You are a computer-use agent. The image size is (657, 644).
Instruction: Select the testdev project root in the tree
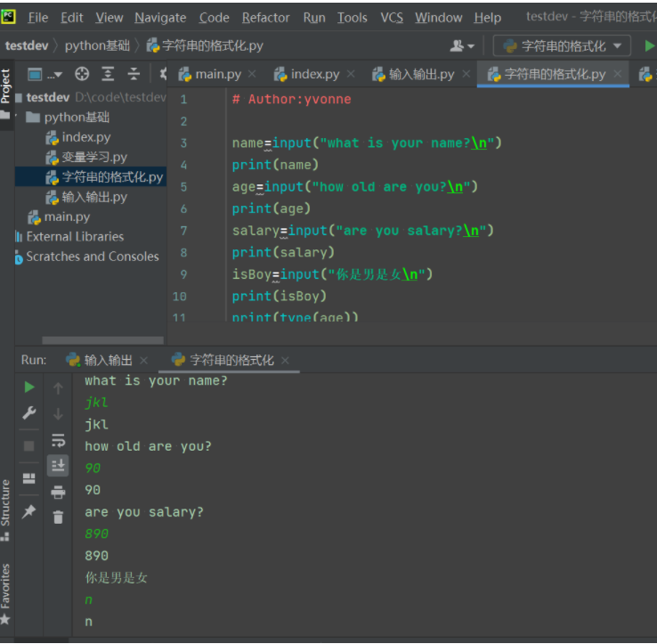pos(48,97)
